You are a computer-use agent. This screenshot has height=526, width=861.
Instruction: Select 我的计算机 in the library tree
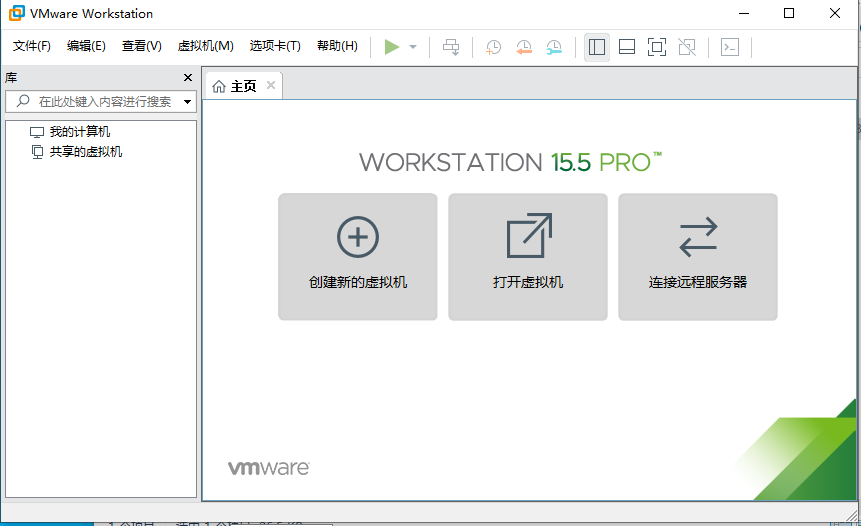(80, 132)
